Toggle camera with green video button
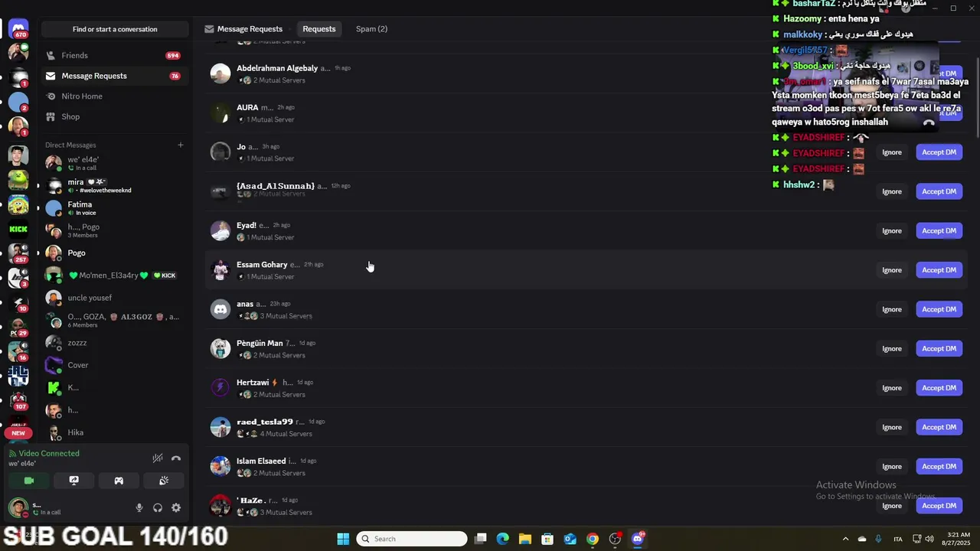Screen dimensions: 980x551 pyautogui.click(x=29, y=481)
